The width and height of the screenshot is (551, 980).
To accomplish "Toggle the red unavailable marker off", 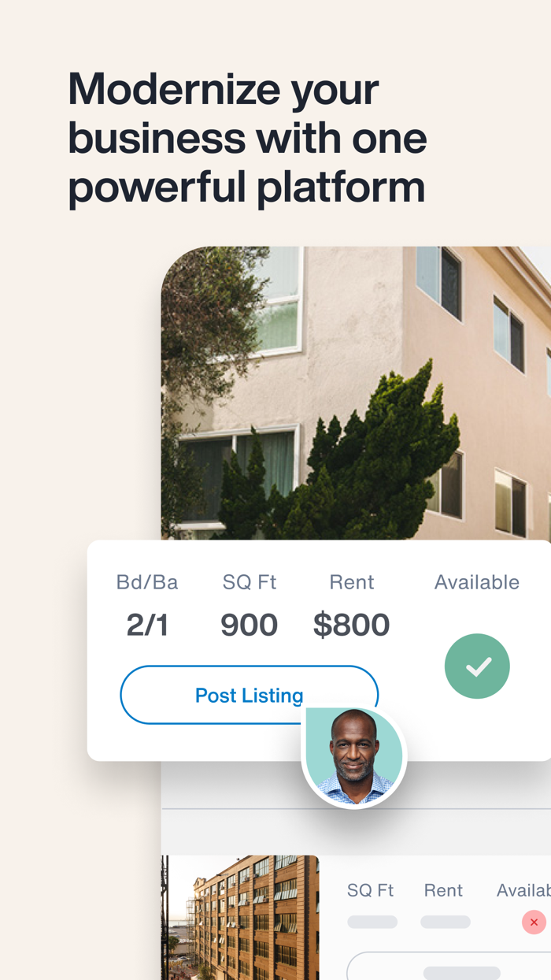I will click(534, 922).
